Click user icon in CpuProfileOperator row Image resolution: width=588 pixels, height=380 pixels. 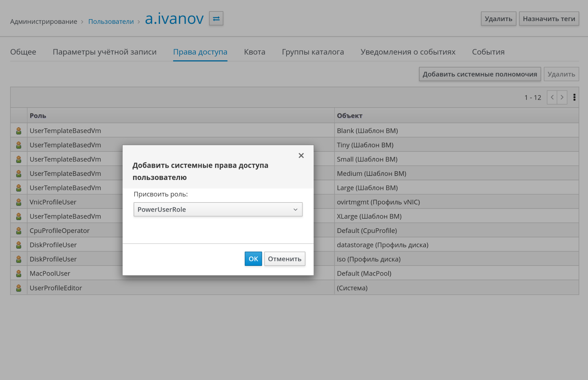pyautogui.click(x=19, y=231)
